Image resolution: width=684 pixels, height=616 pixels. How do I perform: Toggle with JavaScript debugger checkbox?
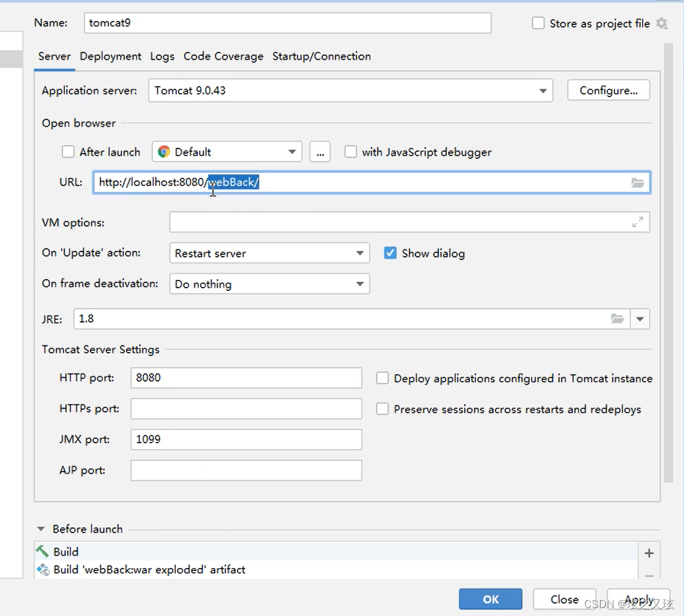[x=351, y=152]
